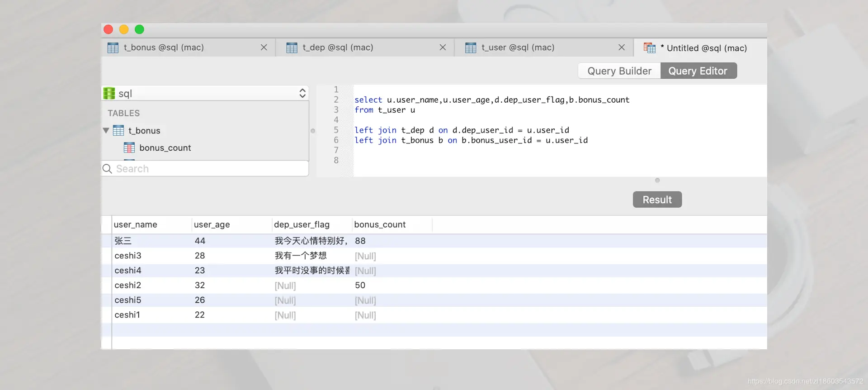Switch to the t_user @sql (mac) tab
The image size is (868, 390).
(544, 48)
